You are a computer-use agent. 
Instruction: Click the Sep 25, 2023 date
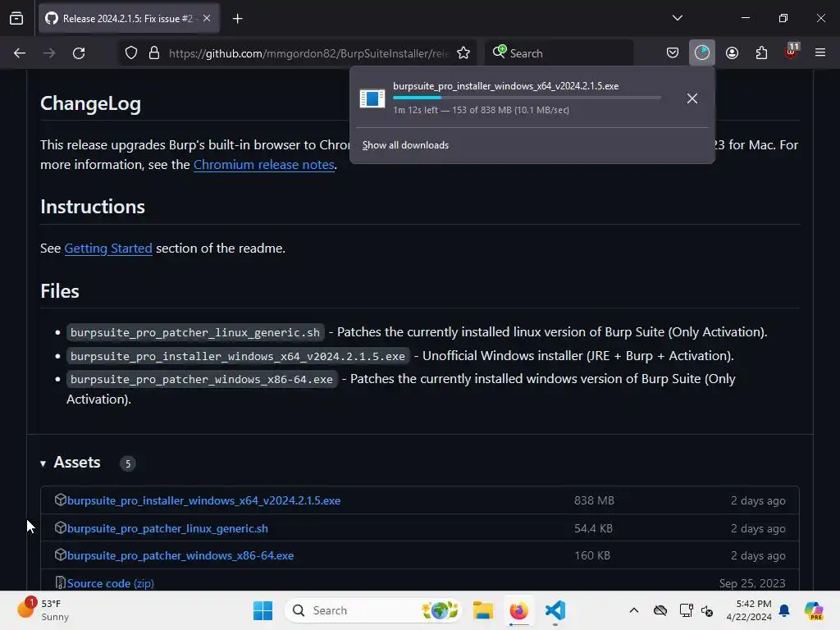click(752, 583)
